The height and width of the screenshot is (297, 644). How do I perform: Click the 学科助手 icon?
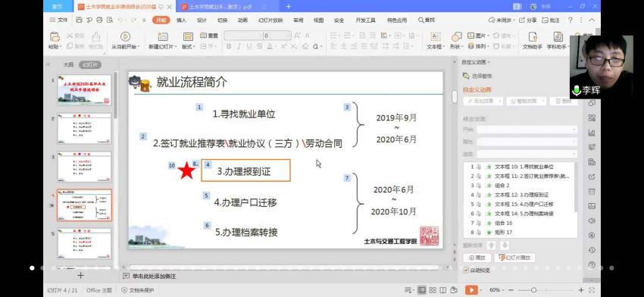[558, 36]
